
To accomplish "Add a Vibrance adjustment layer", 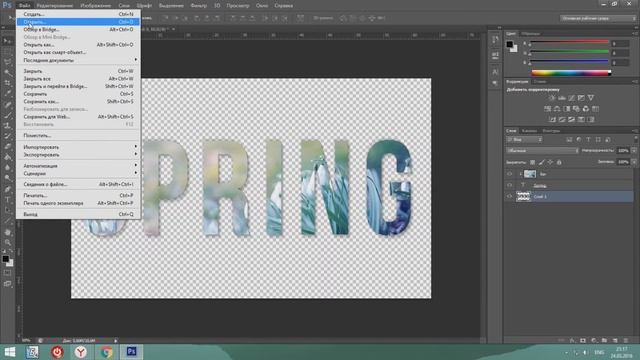I will (x=591, y=98).
